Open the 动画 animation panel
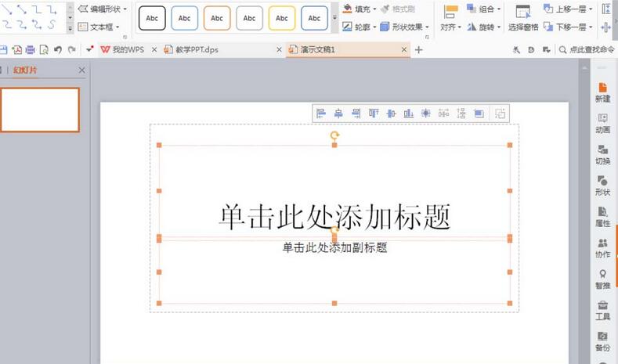This screenshot has width=618, height=364. pyautogui.click(x=602, y=122)
